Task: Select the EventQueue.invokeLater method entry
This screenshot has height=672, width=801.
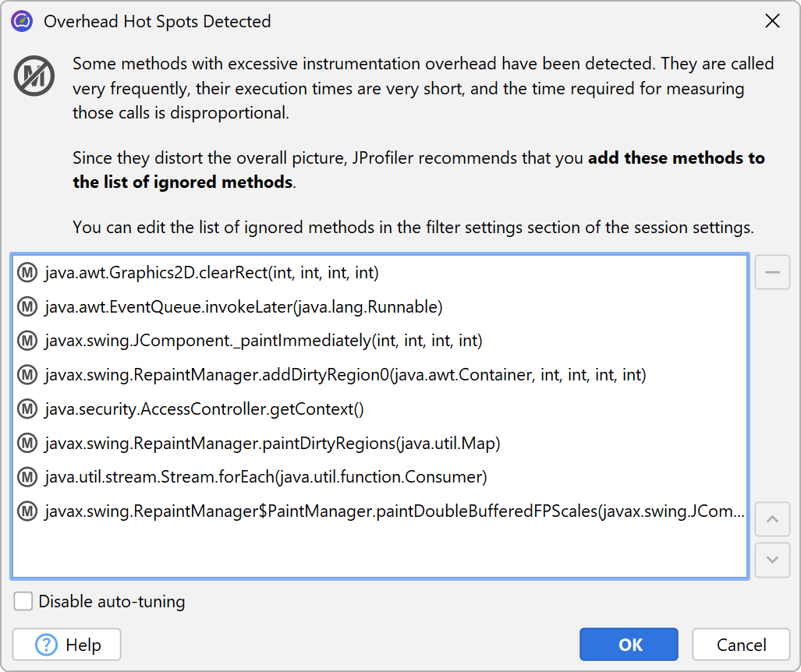Action: coord(243,307)
